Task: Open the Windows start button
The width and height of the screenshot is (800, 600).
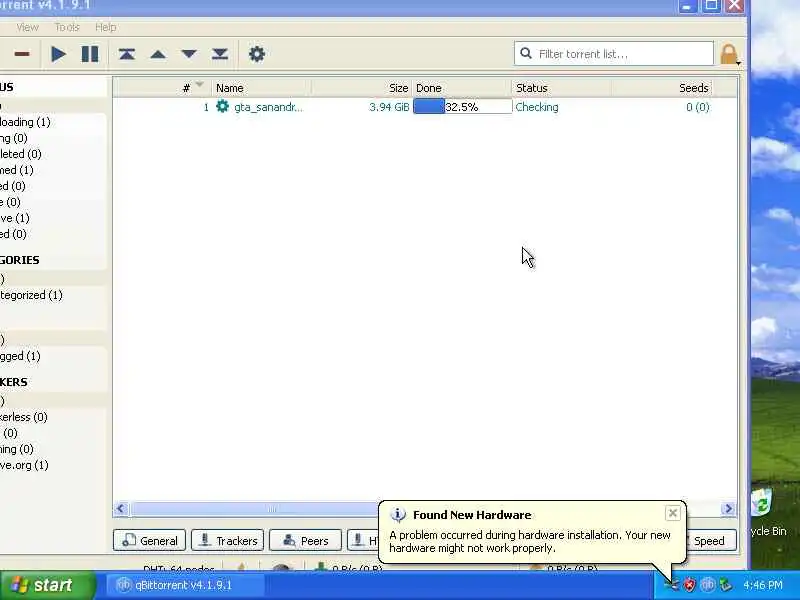Action: 47,585
